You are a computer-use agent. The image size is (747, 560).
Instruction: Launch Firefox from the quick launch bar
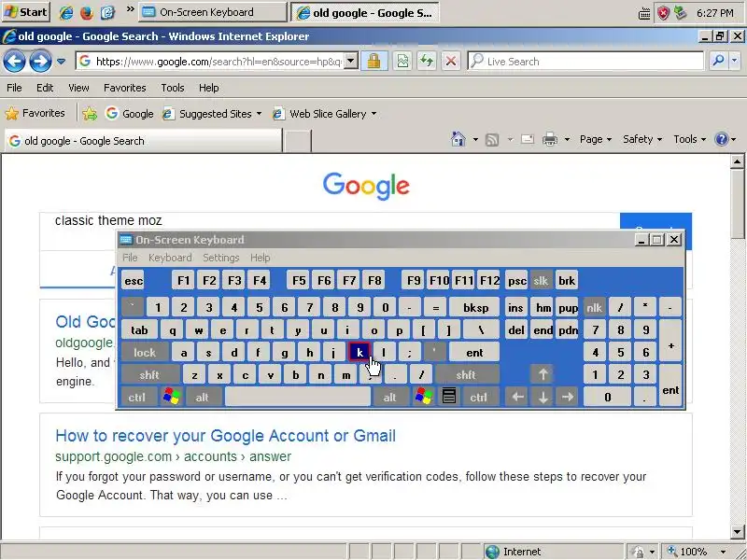87,12
